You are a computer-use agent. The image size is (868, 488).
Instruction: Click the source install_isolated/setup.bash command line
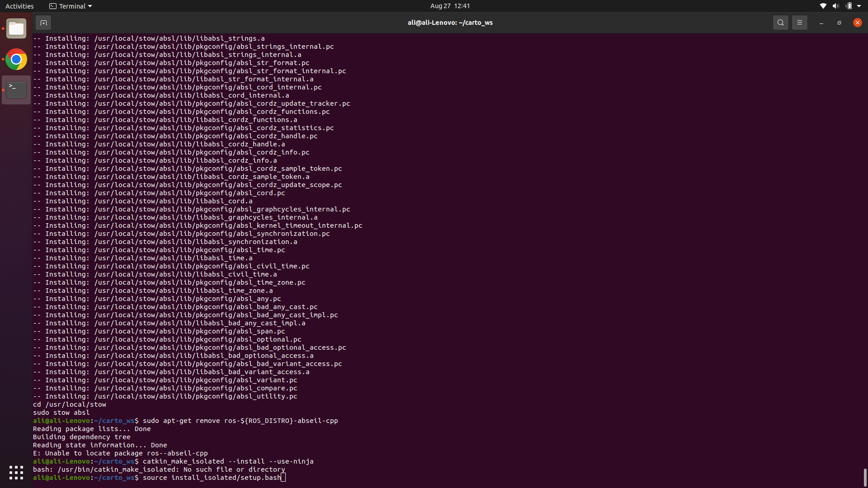pos(212,478)
